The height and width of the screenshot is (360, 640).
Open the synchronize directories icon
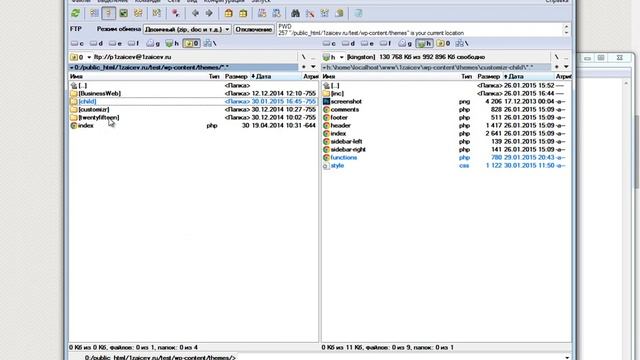pos(324,13)
